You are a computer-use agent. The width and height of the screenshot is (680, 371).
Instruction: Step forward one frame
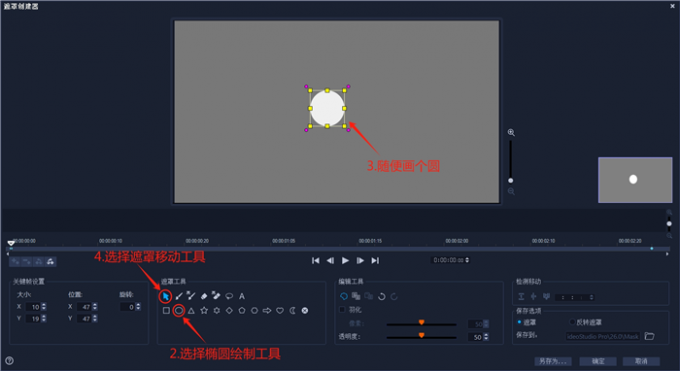360,260
